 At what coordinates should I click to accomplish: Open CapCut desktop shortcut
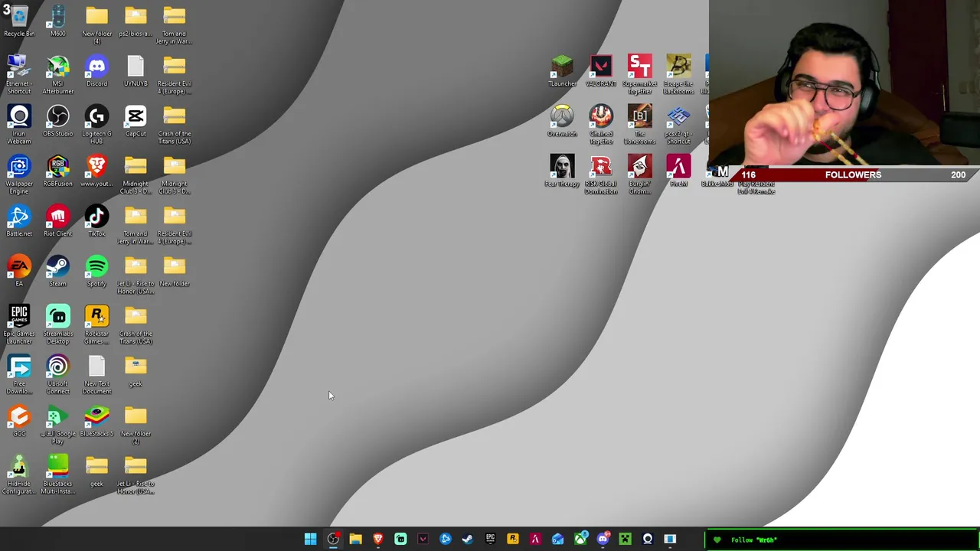click(x=136, y=121)
